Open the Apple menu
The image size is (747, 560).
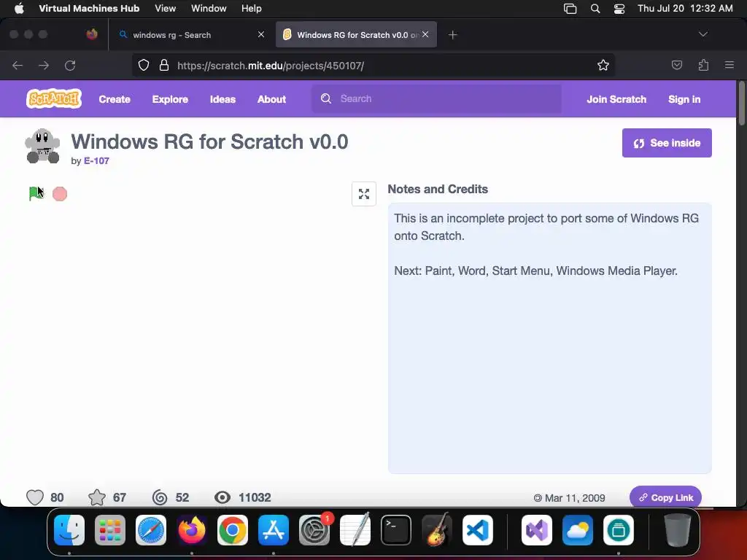point(19,9)
